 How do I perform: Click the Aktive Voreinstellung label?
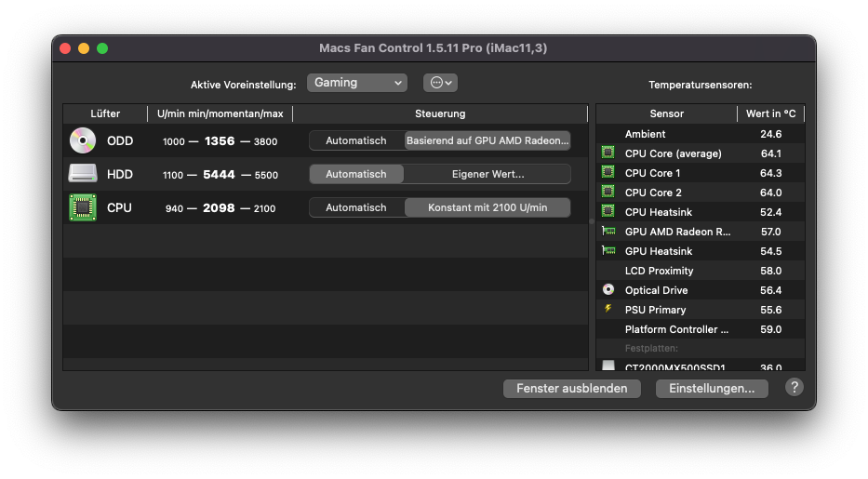coord(243,85)
